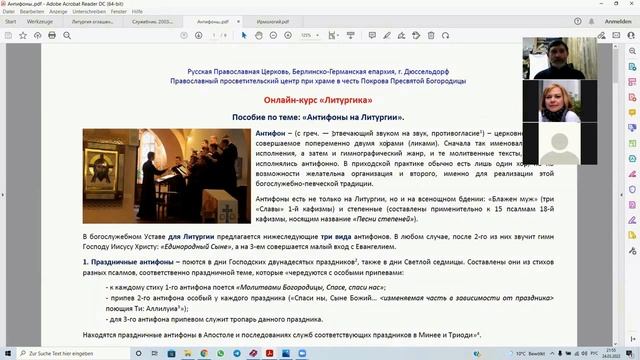Open WhatsApp from the taskbar
The image size is (640, 360).
[220, 353]
